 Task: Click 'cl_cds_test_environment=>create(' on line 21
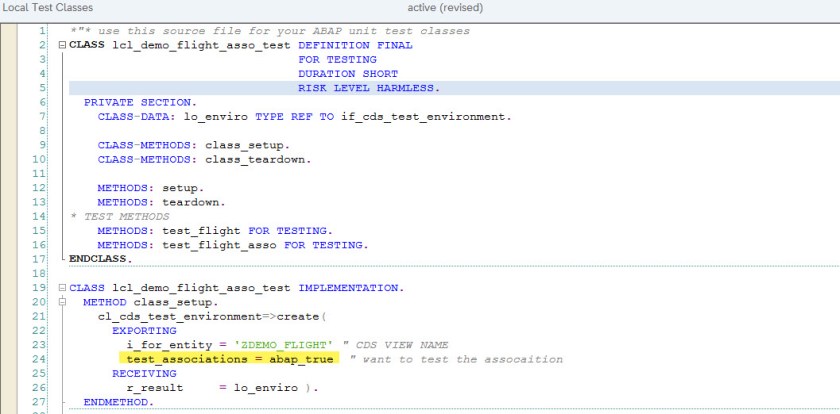[212, 317]
